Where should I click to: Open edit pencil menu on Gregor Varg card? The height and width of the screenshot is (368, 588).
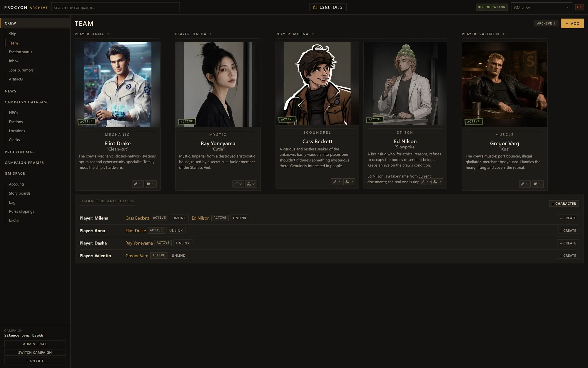(x=525, y=184)
